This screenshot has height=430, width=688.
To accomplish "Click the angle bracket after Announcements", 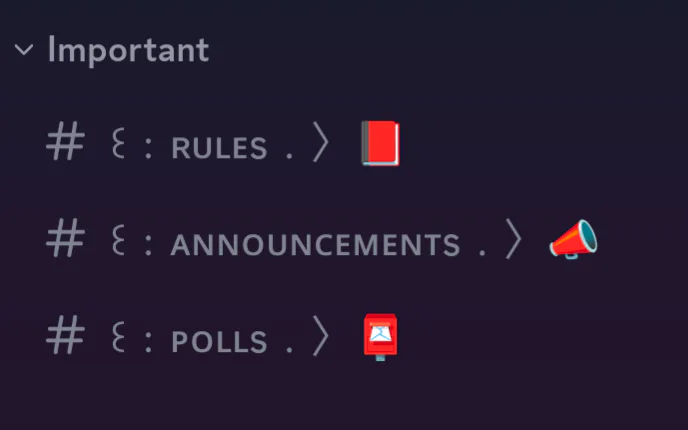I will pos(513,242).
